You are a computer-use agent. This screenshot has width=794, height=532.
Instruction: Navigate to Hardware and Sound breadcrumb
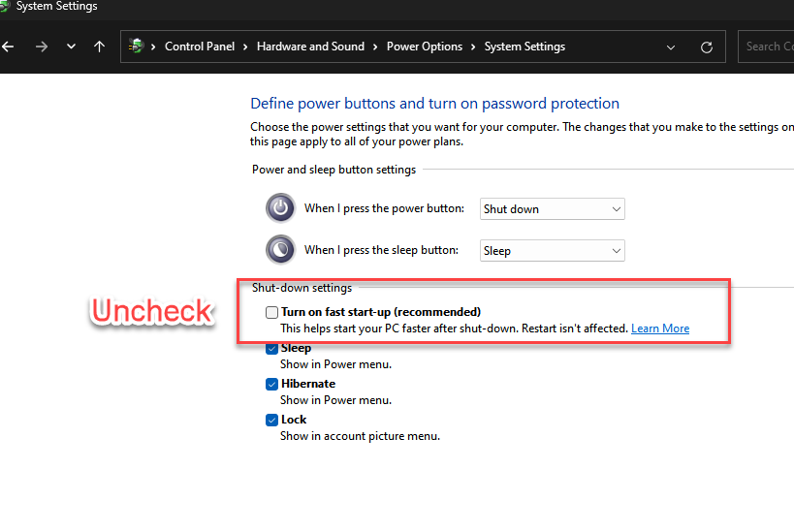[x=310, y=47]
